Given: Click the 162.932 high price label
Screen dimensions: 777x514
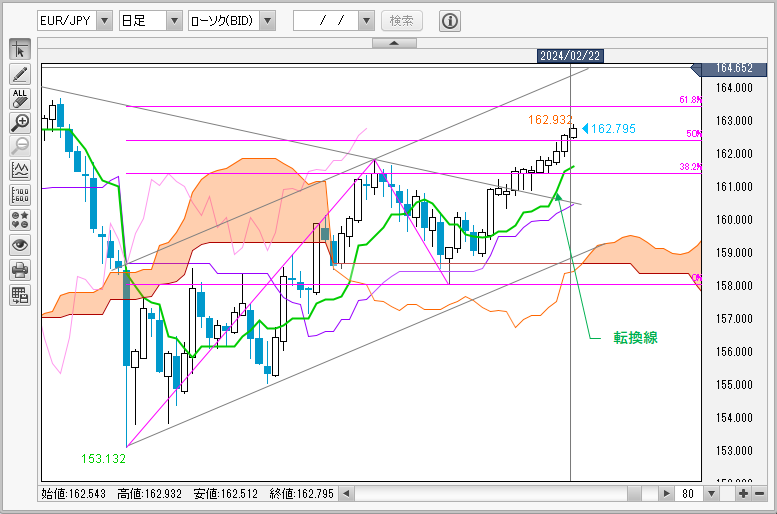Looking at the screenshot, I should click(x=550, y=119).
